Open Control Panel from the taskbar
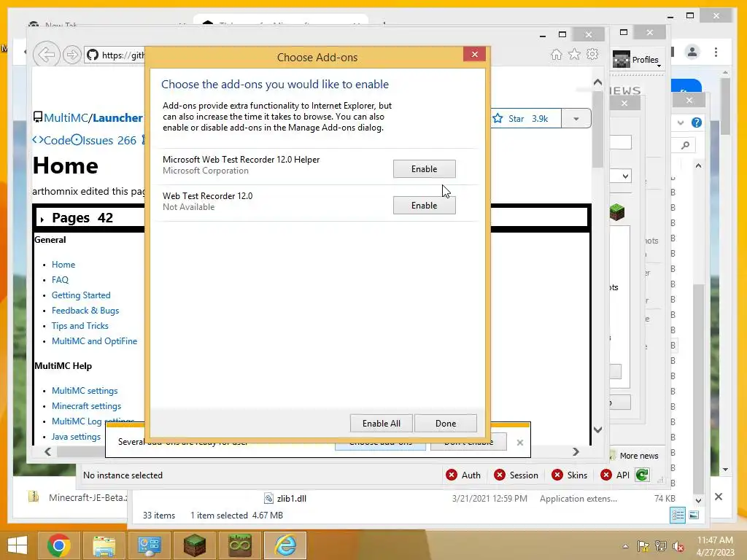747x560 pixels. [149, 545]
